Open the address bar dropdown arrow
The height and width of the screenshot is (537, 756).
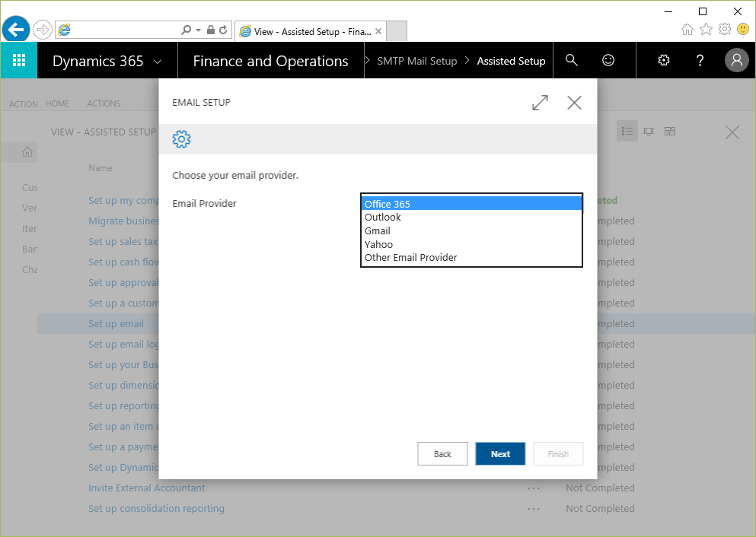(198, 30)
